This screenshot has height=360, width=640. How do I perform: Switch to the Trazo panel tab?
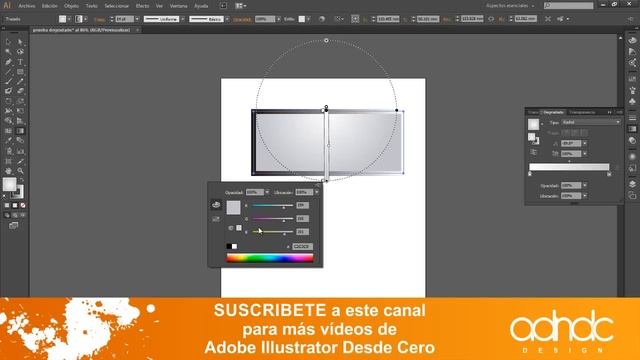coord(533,112)
